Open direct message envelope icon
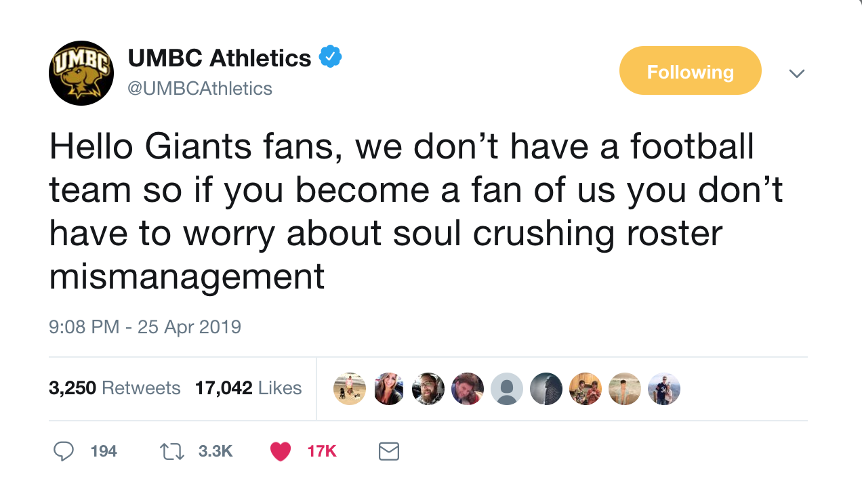This screenshot has width=862, height=504. (388, 451)
